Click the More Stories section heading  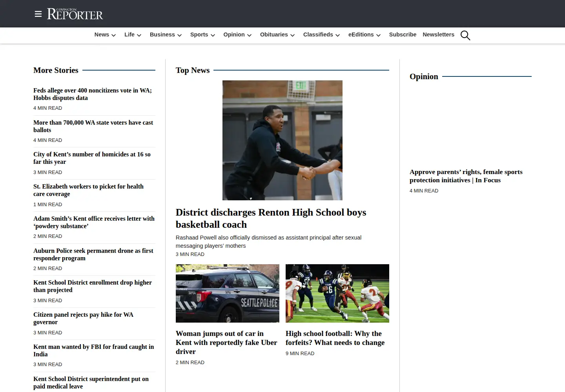56,70
